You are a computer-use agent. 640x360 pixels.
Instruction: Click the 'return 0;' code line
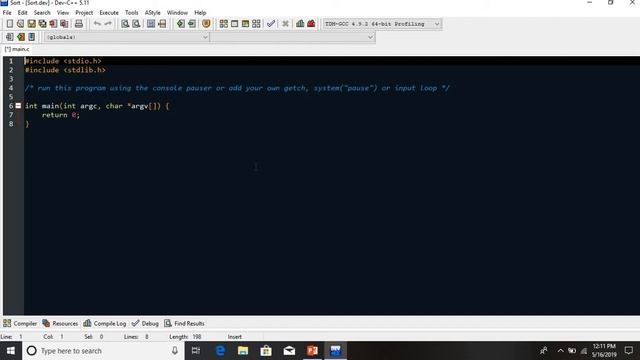[61, 115]
